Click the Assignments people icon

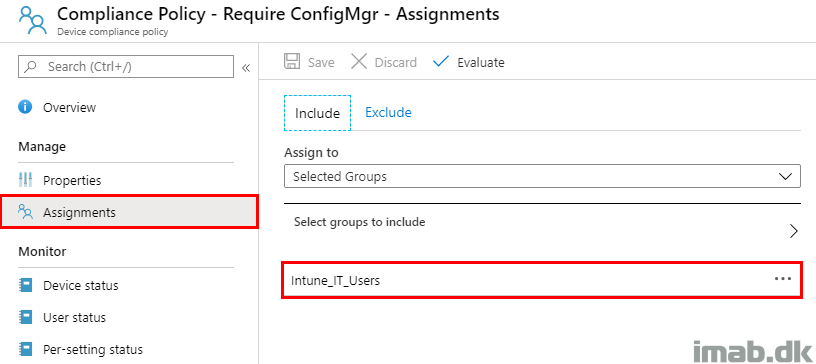(x=25, y=212)
